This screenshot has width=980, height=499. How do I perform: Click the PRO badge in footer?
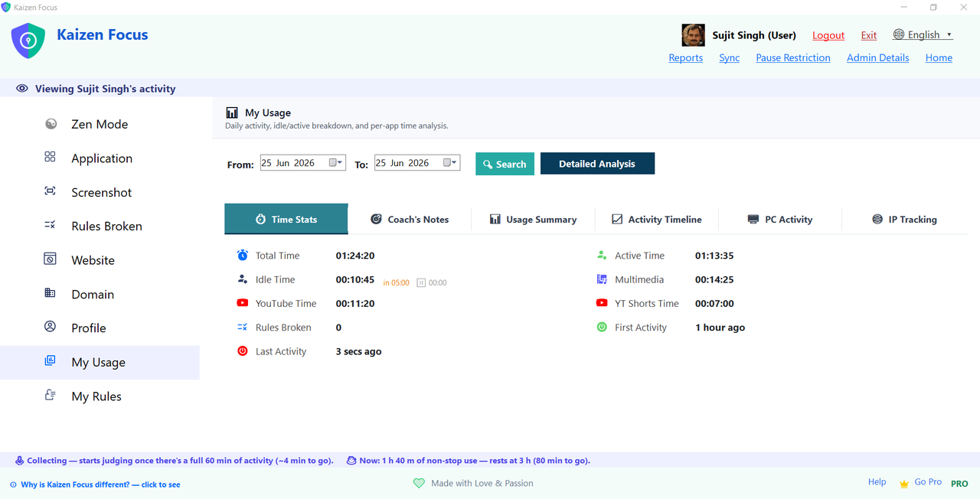pos(959,484)
